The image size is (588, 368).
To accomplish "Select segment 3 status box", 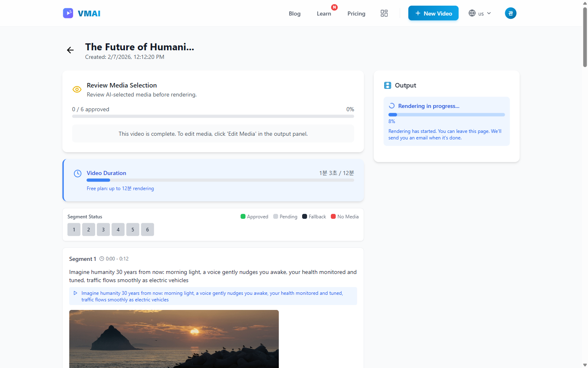I will click(103, 230).
